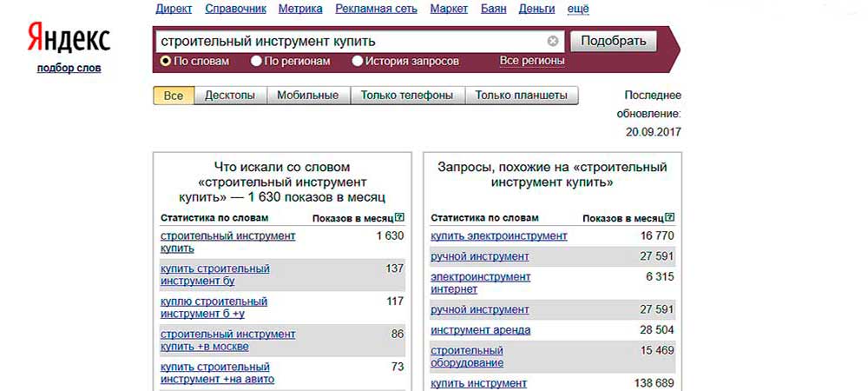868x391 pixels.
Task: Click the 137 impressions value
Action: click(x=395, y=268)
